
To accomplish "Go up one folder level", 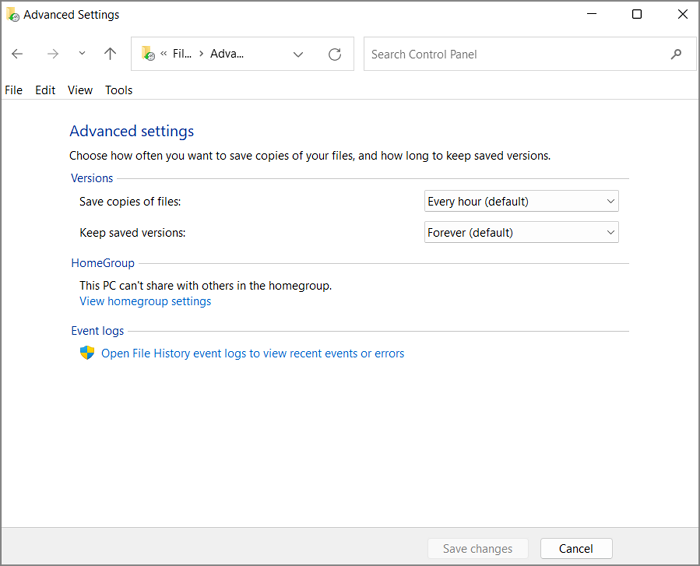I will tap(110, 54).
